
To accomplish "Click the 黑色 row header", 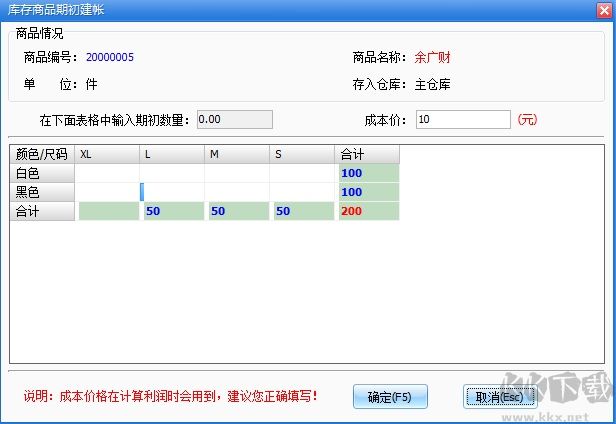I will [x=42, y=192].
